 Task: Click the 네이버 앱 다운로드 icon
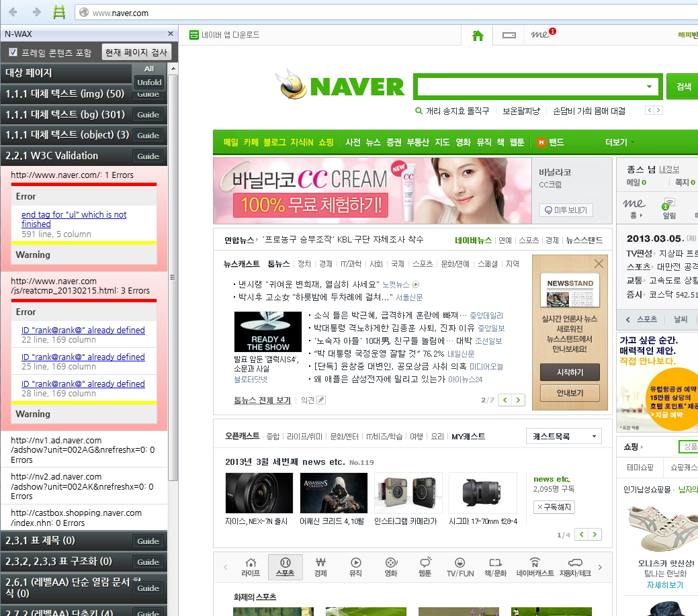tap(193, 35)
